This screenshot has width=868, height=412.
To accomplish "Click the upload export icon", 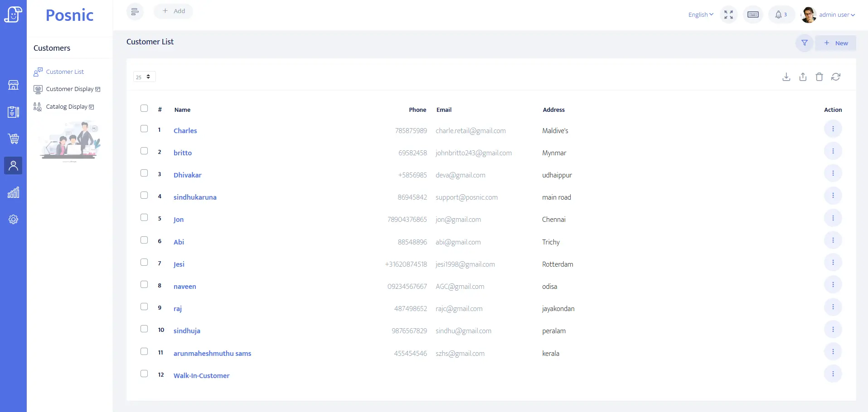I will 803,77.
